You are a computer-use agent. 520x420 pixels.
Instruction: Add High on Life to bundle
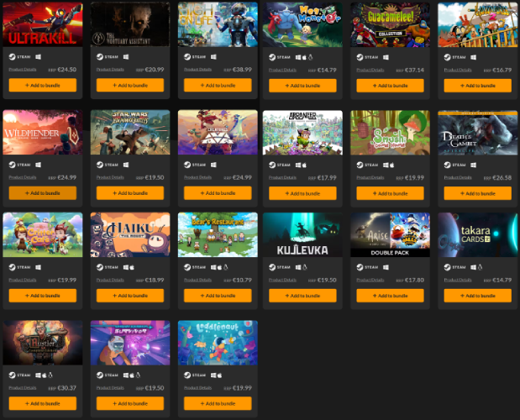218,85
